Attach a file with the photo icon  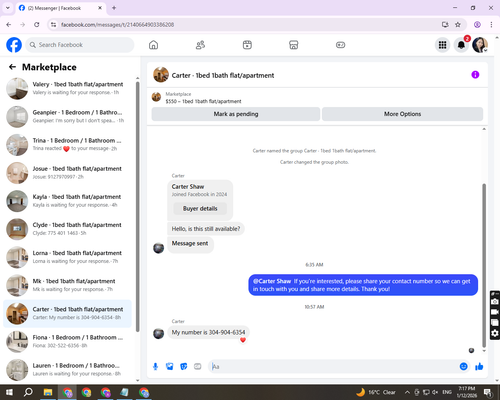click(x=170, y=367)
